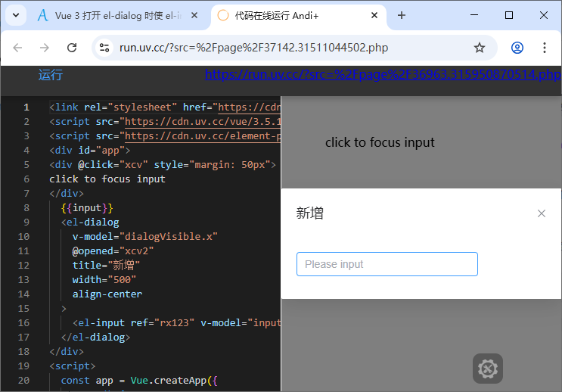Open the Chrome profile menu
Viewport: 562px width, 392px height.
[x=517, y=48]
